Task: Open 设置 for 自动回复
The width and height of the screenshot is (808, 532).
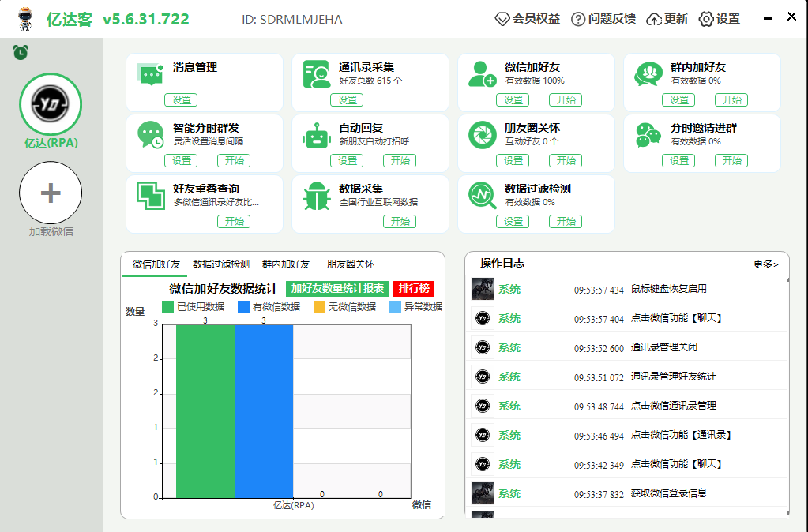Action: pos(347,161)
